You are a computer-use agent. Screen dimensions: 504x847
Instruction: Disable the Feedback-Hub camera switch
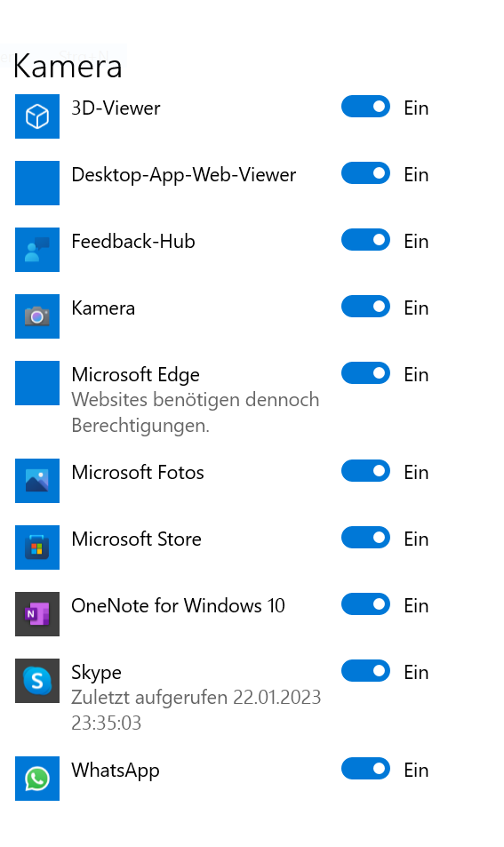[x=365, y=240]
